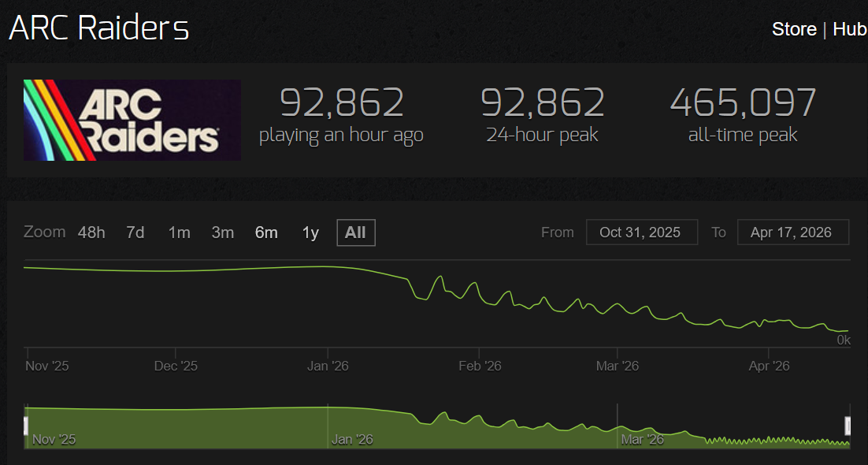
Task: Click the Mar '26 label in navigator
Action: point(642,440)
